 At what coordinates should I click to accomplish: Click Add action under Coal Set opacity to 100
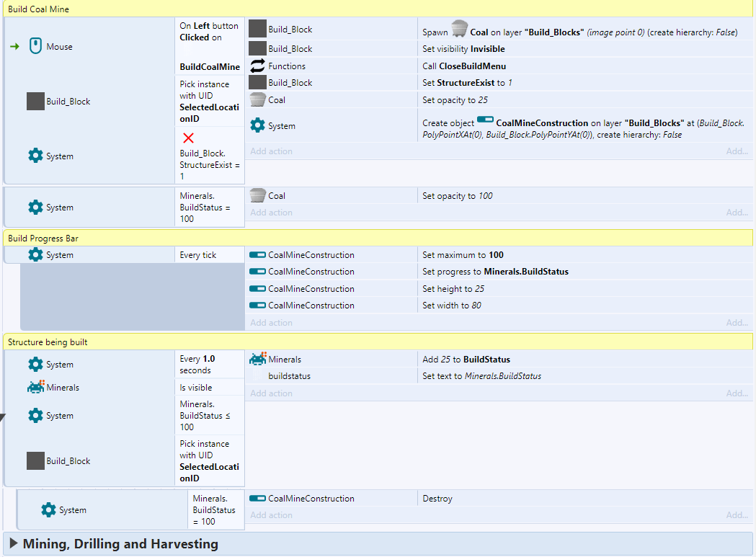click(271, 213)
